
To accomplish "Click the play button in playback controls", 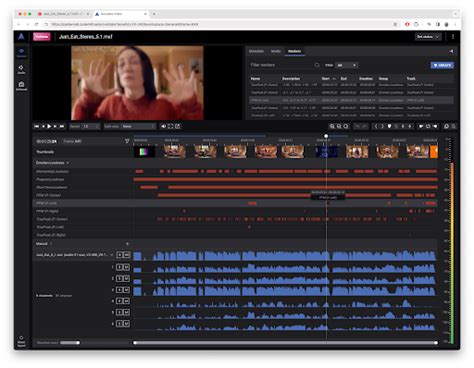I will pos(49,126).
